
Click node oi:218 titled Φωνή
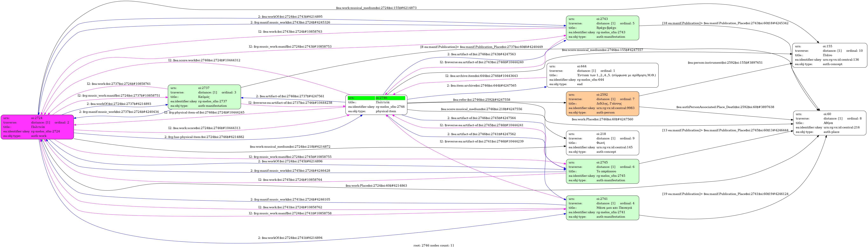pyautogui.click(x=602, y=143)
